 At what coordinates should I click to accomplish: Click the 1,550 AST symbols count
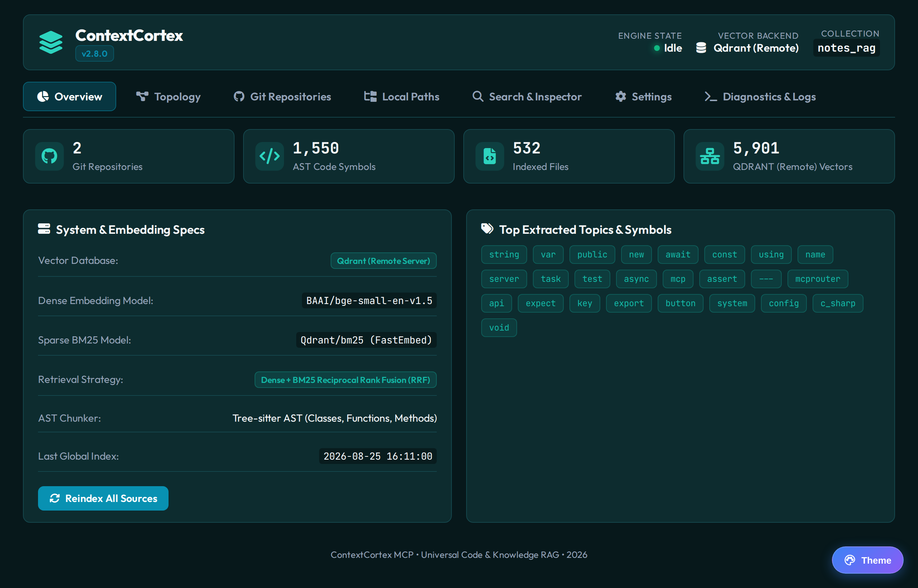click(316, 148)
